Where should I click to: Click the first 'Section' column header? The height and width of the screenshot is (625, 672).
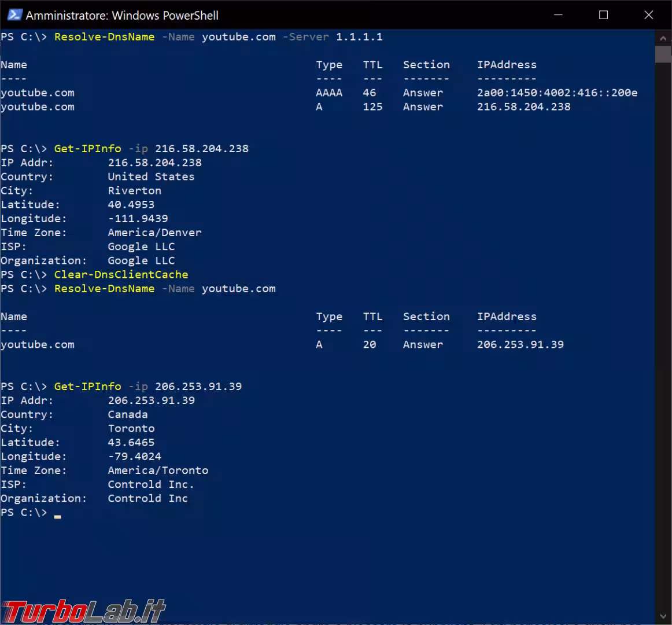pos(426,65)
